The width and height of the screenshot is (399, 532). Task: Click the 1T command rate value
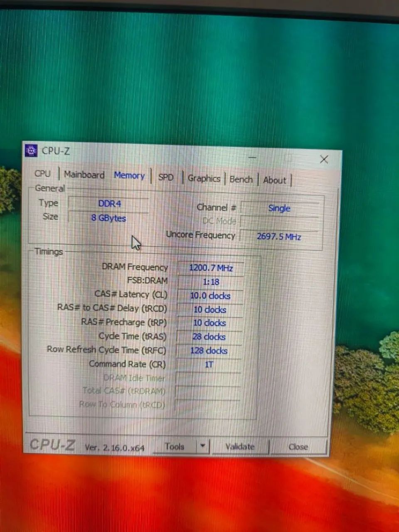pyautogui.click(x=209, y=365)
